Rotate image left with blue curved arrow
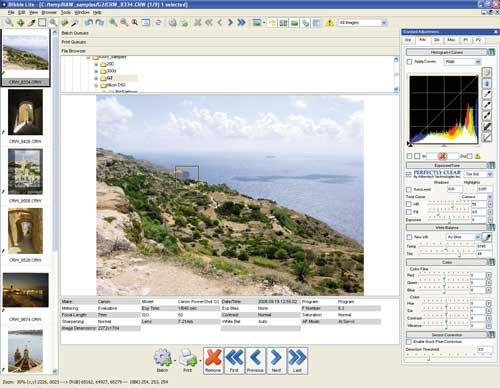500x388 pixels. pos(89,22)
